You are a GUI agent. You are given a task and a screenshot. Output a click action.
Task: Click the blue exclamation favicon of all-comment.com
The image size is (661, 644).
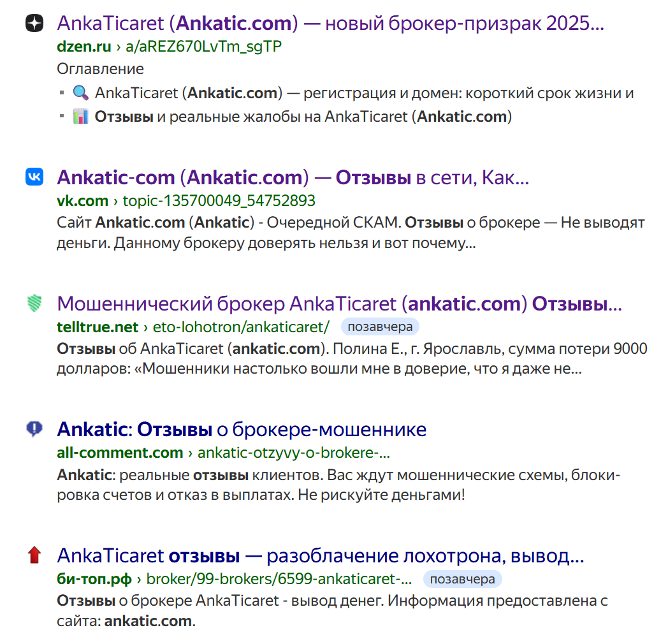click(34, 429)
